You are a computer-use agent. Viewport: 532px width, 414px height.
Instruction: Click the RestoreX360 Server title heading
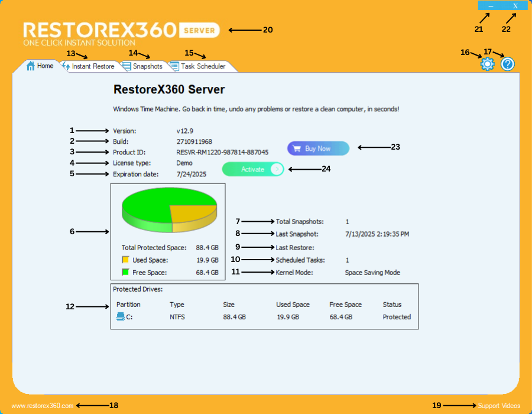click(x=169, y=89)
